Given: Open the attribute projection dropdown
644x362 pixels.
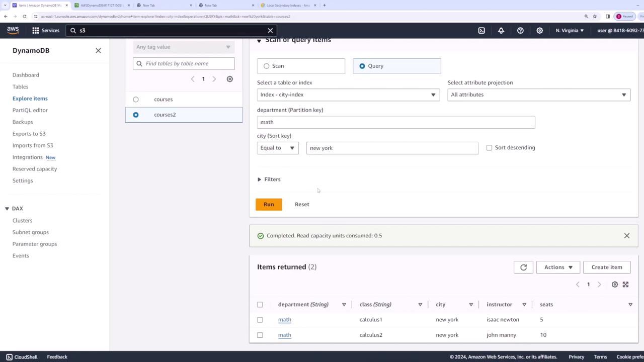Looking at the screenshot, I should coord(539,95).
